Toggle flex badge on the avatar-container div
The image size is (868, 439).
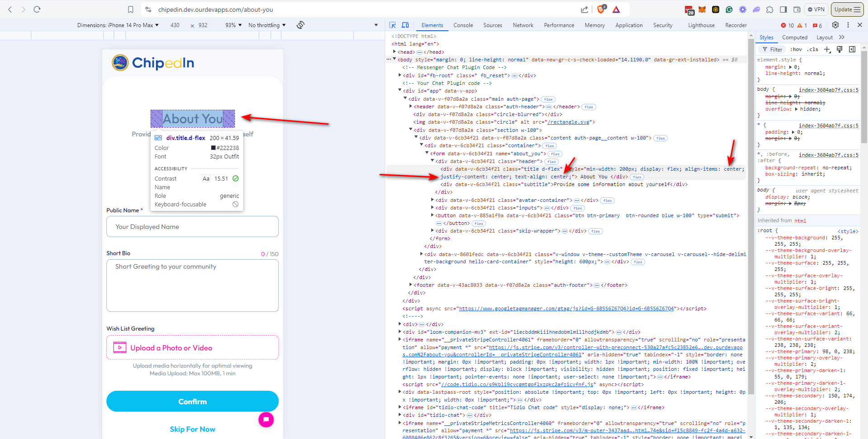607,201
